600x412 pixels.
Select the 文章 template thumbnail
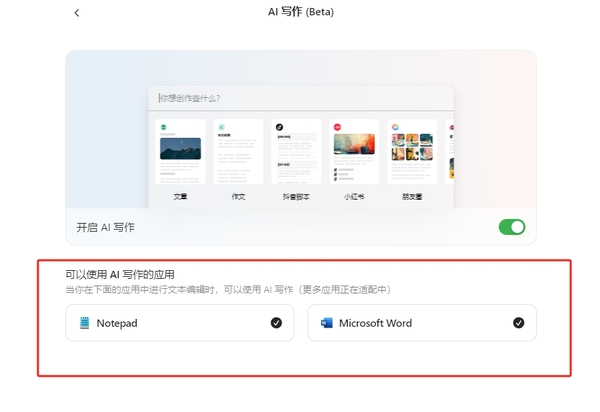(180, 152)
